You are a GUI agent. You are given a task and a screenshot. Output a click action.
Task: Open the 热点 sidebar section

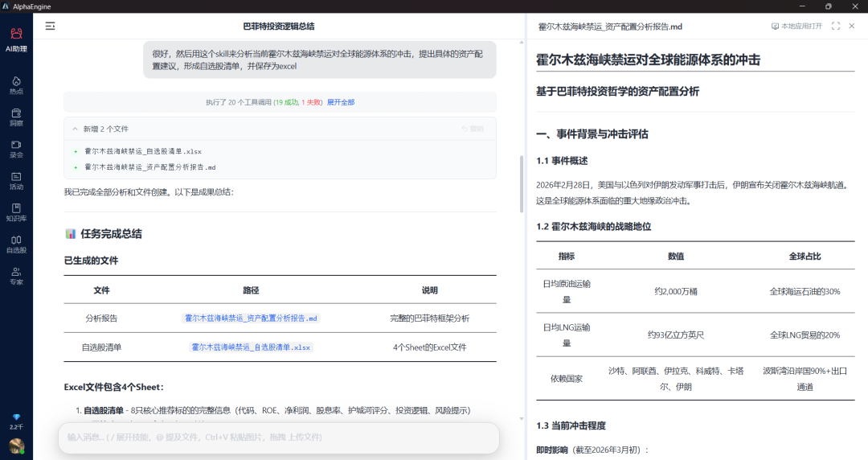pyautogui.click(x=16, y=85)
